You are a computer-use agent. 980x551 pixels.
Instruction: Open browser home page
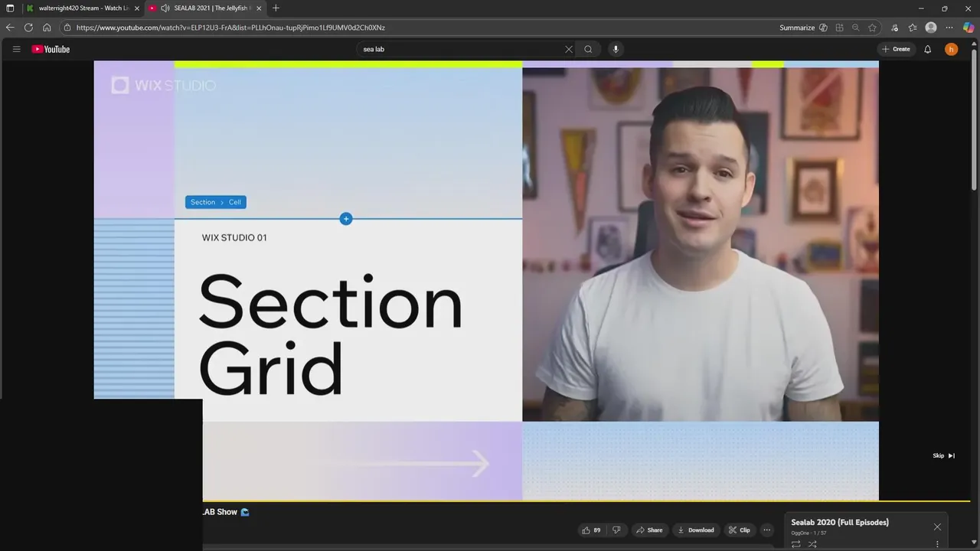coord(47,28)
